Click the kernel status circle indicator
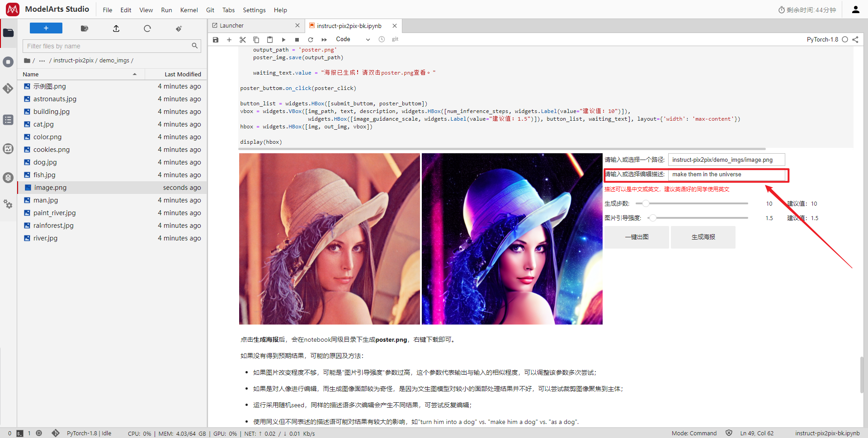This screenshot has height=438, width=868. pos(844,39)
